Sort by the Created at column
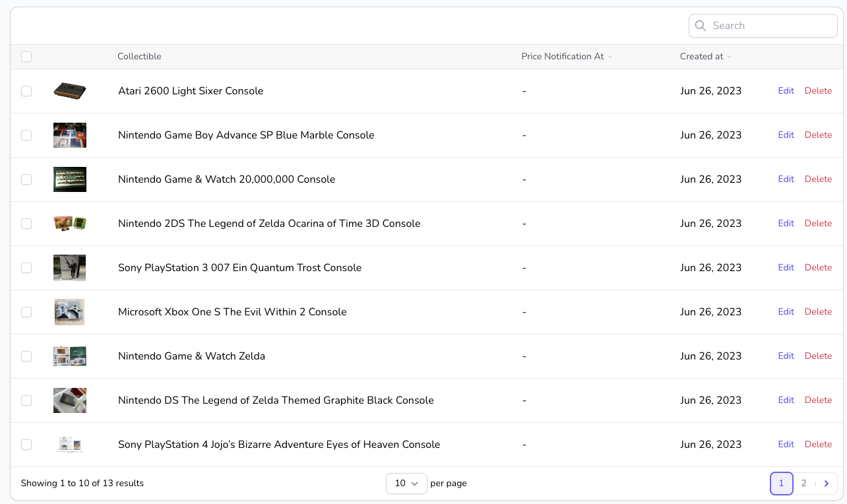The width and height of the screenshot is (847, 504). pos(706,57)
